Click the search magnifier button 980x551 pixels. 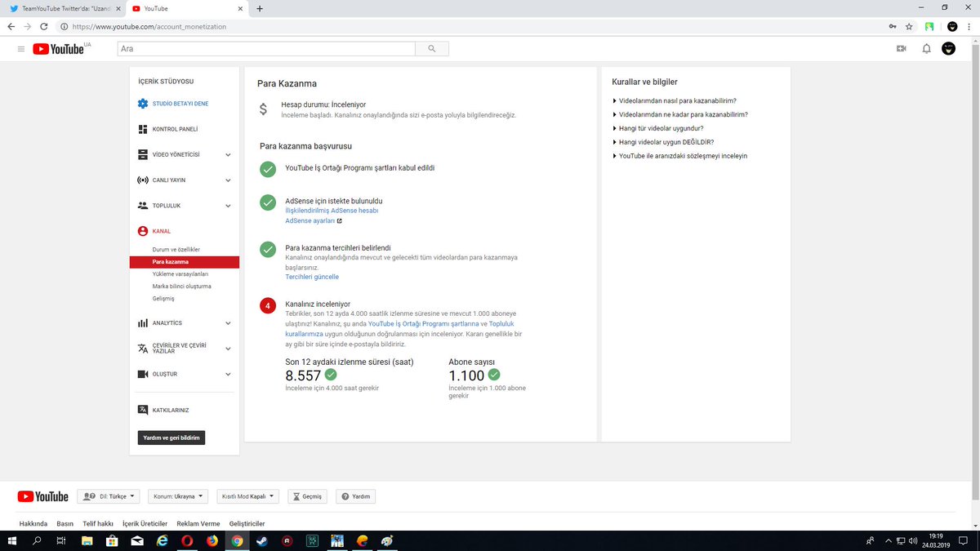(432, 49)
